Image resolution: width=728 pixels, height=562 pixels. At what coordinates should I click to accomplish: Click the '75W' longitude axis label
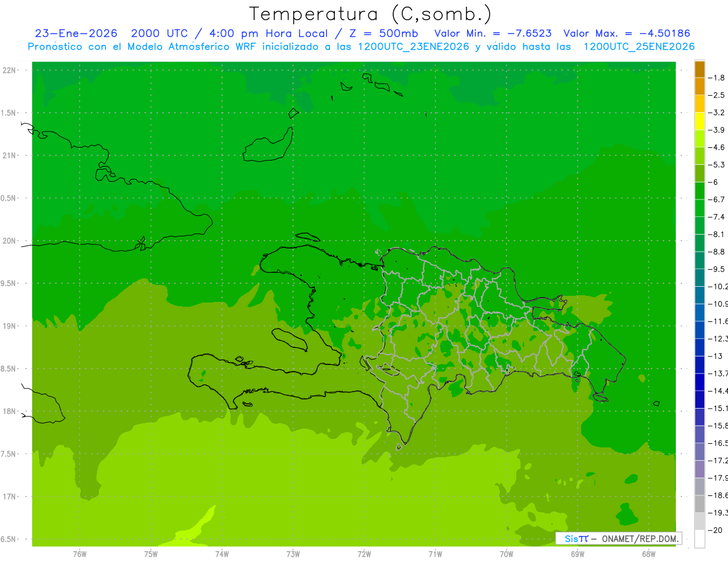coord(150,554)
